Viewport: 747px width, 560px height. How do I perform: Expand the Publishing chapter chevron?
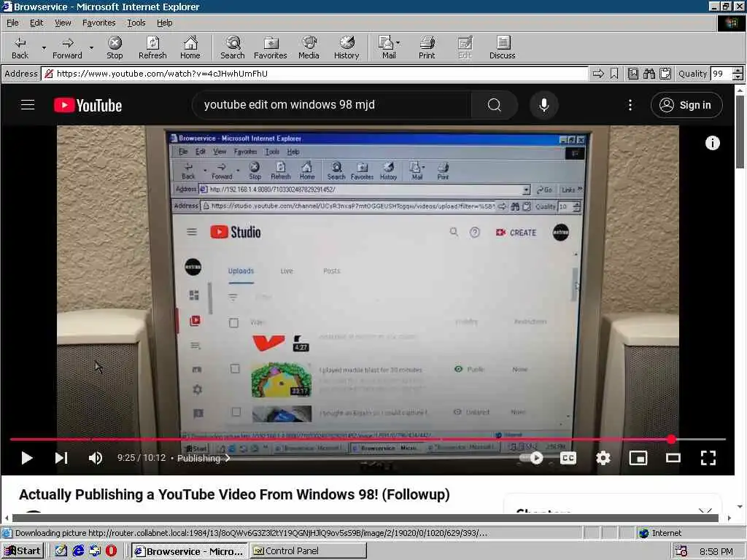pos(228,458)
